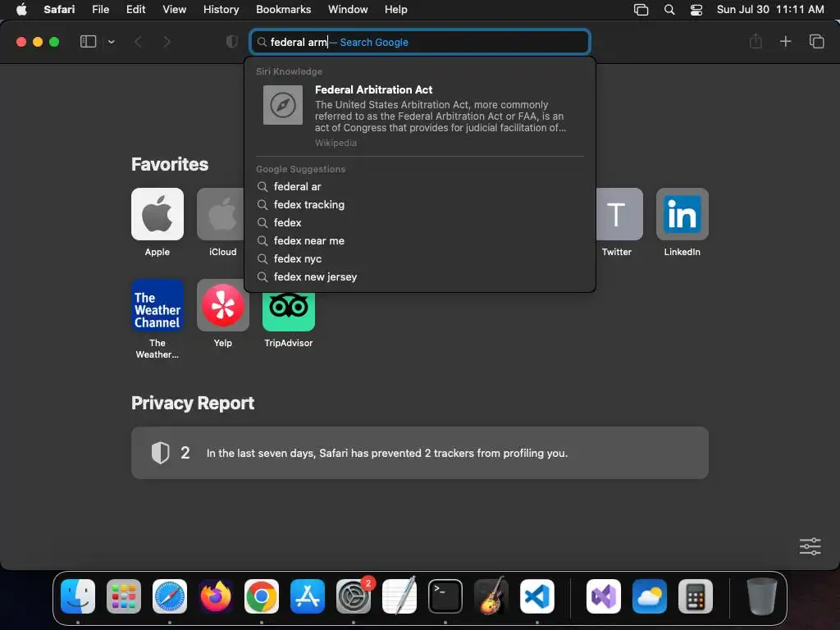The height and width of the screenshot is (630, 840).
Task: Open the LinkedIn favorite
Action: click(682, 214)
